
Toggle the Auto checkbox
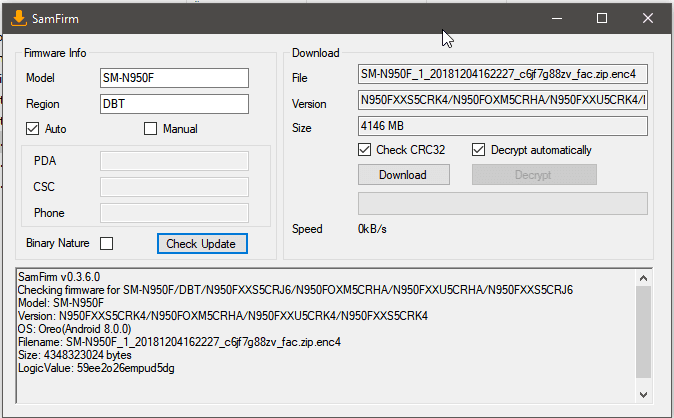(x=33, y=129)
